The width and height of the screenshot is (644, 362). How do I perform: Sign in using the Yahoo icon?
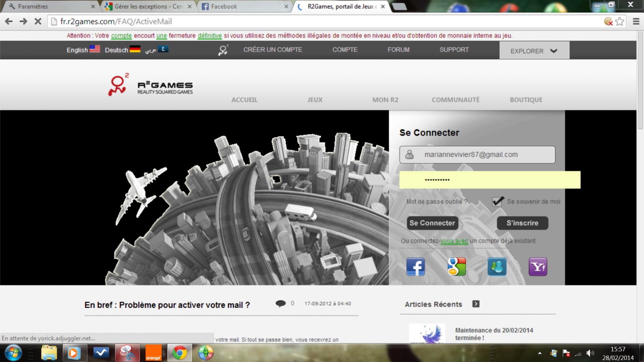538,267
